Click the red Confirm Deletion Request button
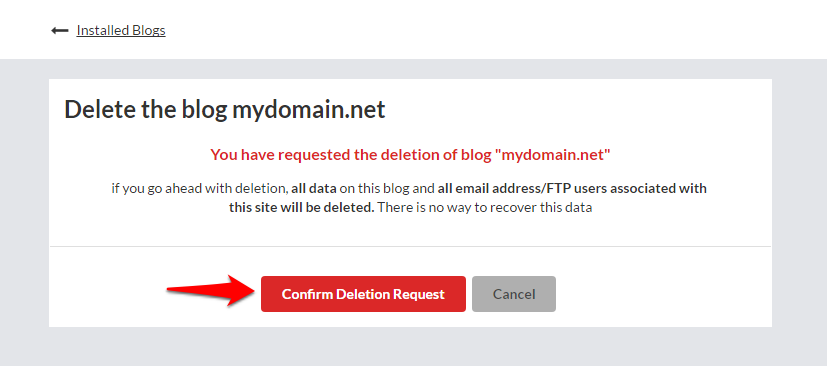This screenshot has height=366, width=827. 363,294
